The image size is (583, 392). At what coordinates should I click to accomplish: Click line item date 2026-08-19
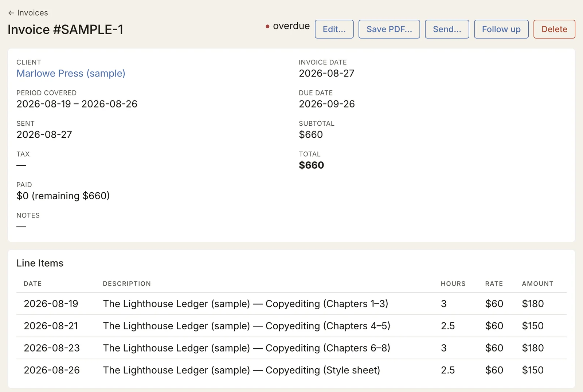point(51,303)
